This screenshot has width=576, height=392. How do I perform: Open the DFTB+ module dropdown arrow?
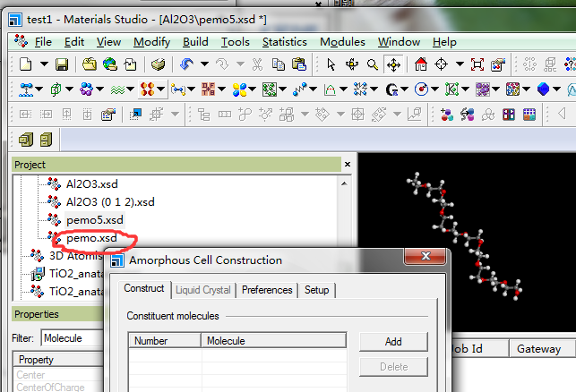click(x=222, y=89)
